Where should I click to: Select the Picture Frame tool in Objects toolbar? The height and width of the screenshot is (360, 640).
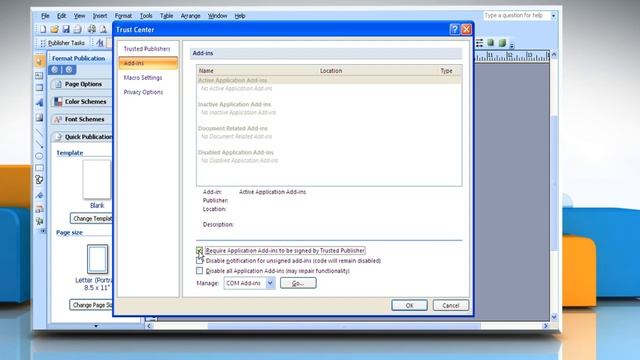pyautogui.click(x=39, y=118)
